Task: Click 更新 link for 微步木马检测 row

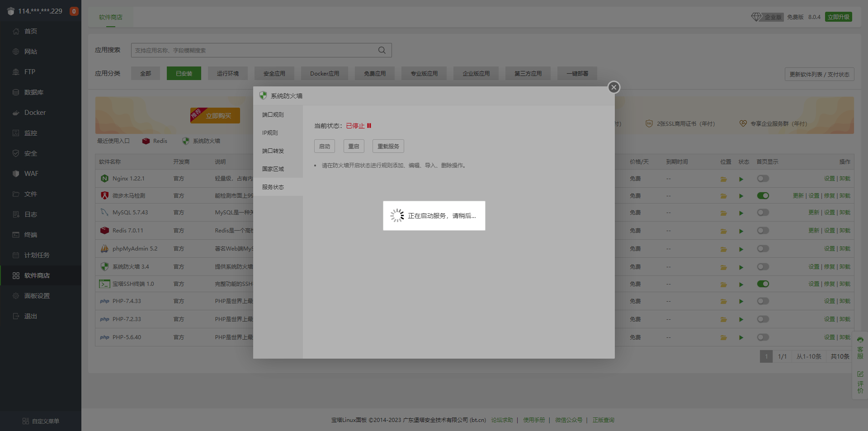Action: point(798,196)
